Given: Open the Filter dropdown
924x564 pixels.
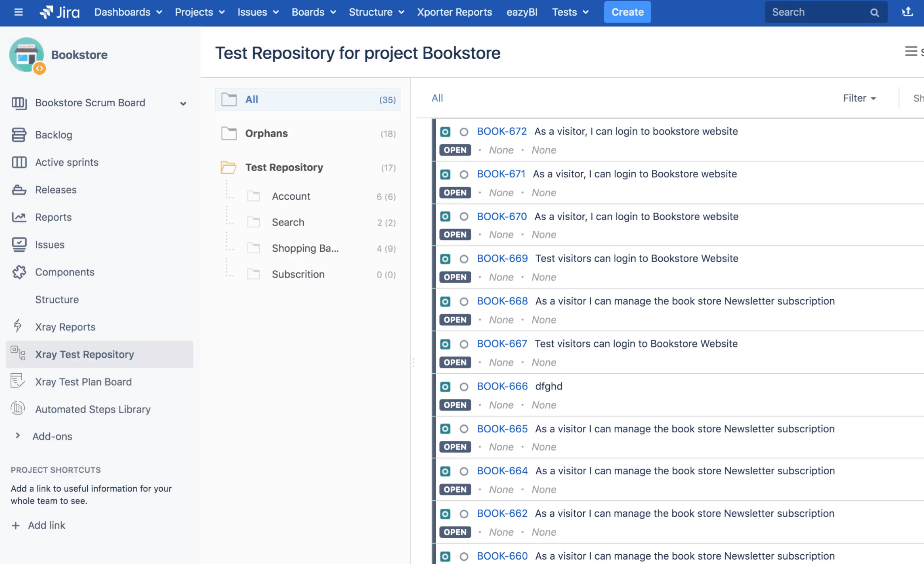Looking at the screenshot, I should [859, 98].
